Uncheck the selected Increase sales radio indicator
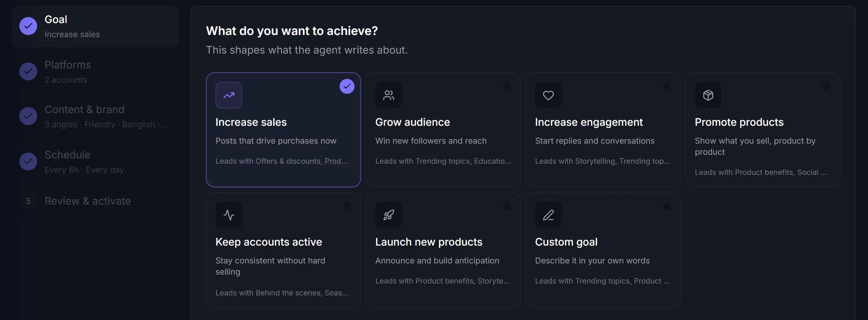The width and height of the screenshot is (868, 320). 347,86
